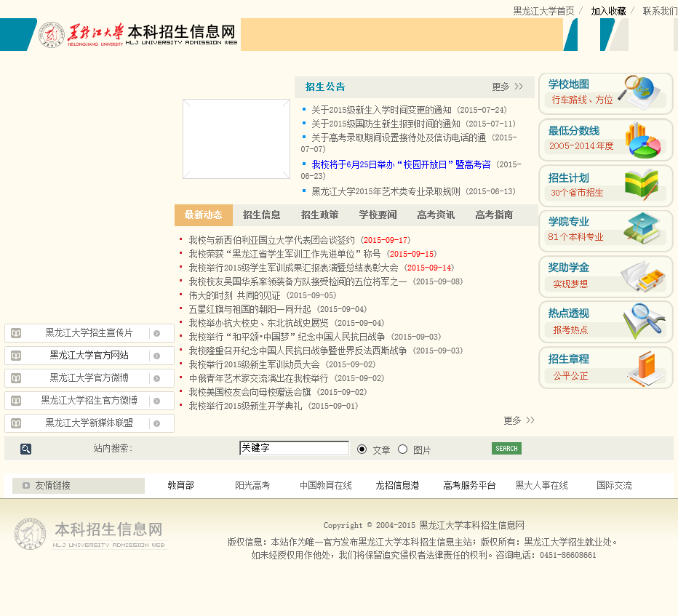The image size is (678, 616).
Task: Open 黑龙江大学首页 link at top
Action: (544, 11)
